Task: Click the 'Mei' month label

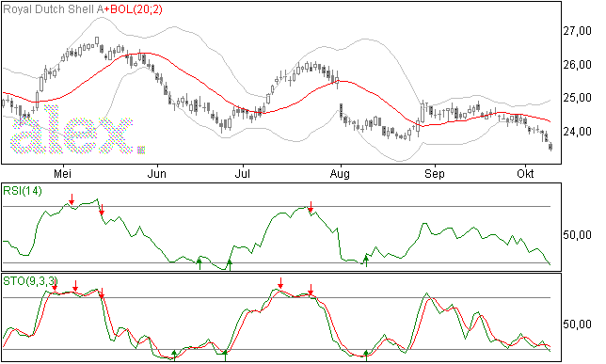Action: [x=62, y=174]
